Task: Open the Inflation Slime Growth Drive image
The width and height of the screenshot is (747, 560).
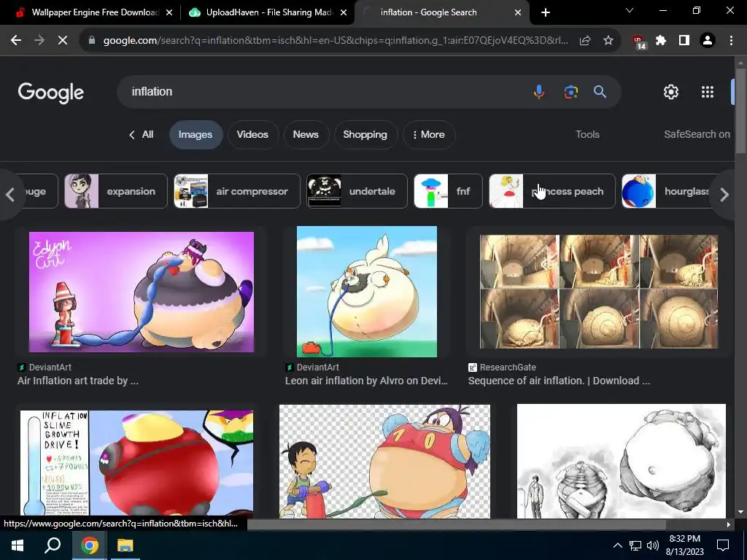Action: point(136,463)
